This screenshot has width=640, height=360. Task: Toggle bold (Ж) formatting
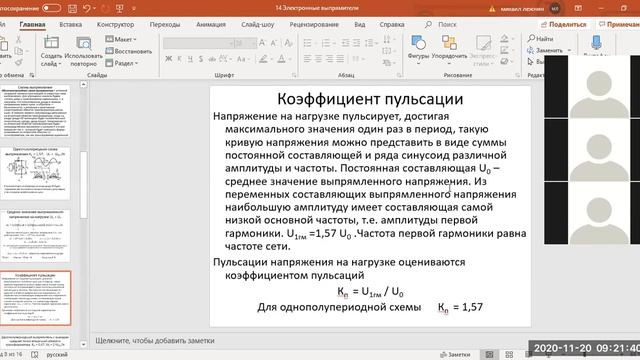(x=169, y=59)
